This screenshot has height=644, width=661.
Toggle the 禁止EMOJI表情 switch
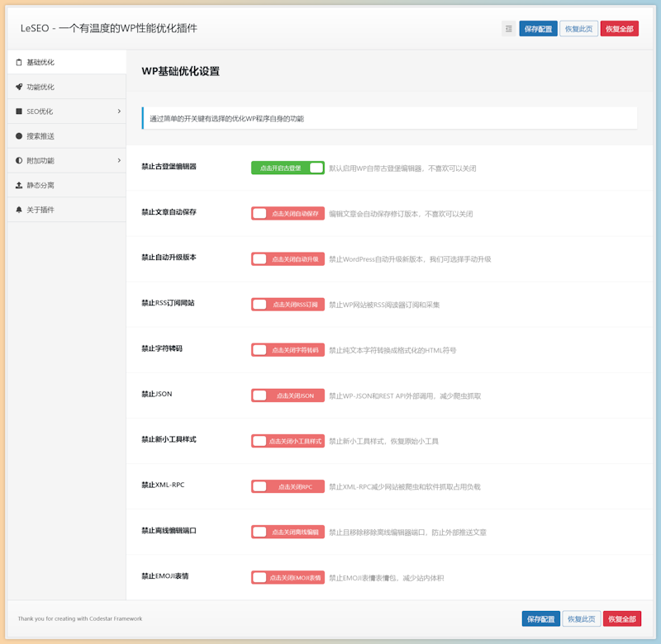pyautogui.click(x=288, y=577)
